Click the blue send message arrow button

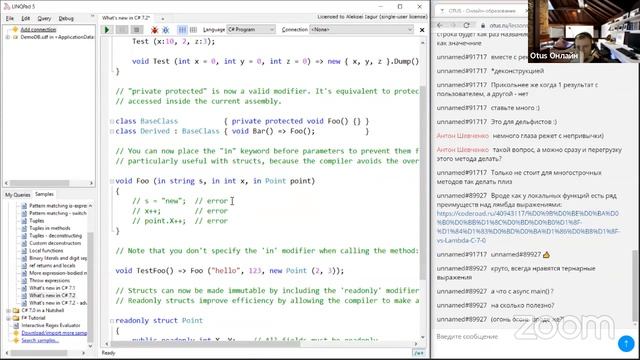point(626,343)
